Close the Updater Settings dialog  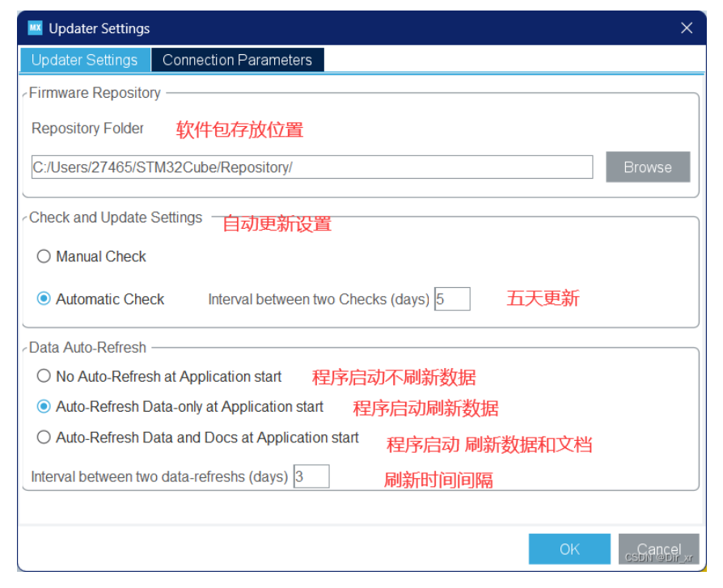point(687,28)
